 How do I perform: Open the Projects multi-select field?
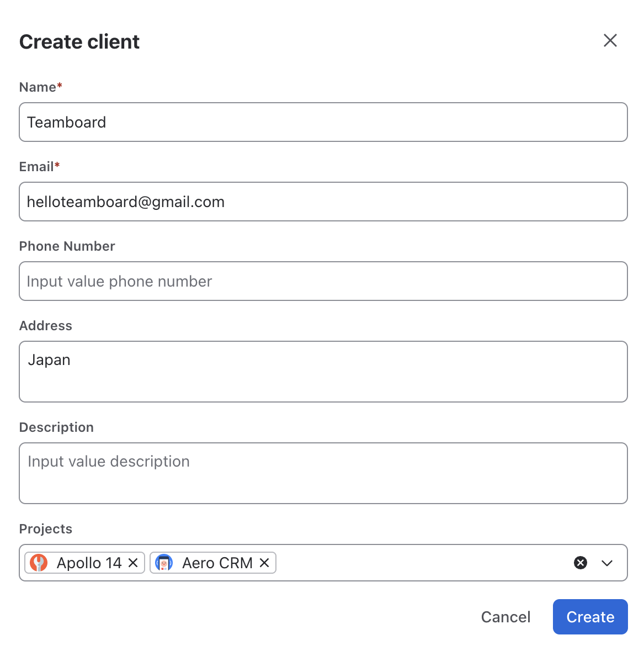(323, 563)
